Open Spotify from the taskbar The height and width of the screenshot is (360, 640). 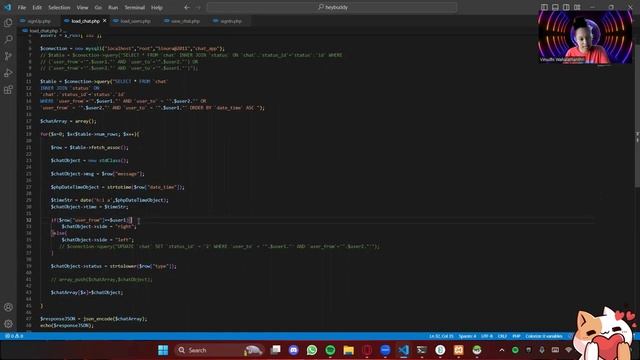coord(330,350)
